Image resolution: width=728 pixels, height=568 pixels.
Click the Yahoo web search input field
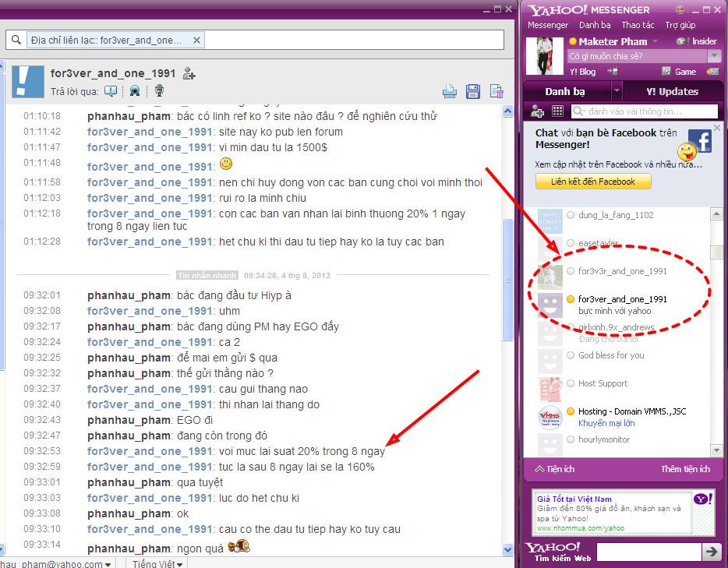click(648, 552)
